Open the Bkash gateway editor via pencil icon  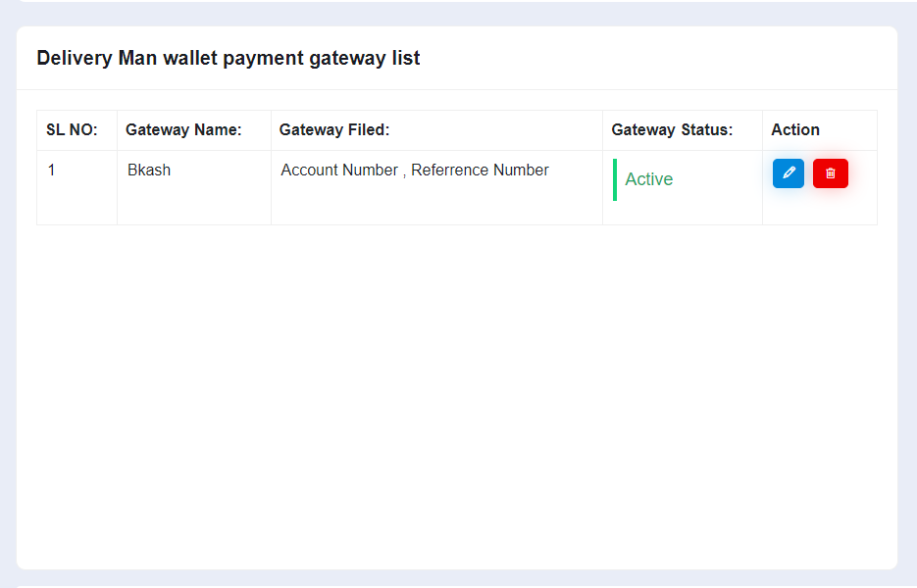pos(788,173)
